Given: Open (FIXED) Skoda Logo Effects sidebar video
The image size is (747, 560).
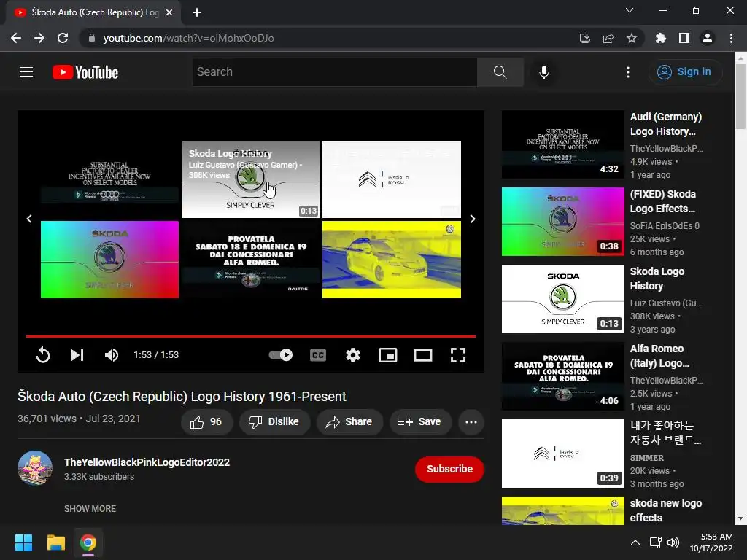Looking at the screenshot, I should coord(662,201).
